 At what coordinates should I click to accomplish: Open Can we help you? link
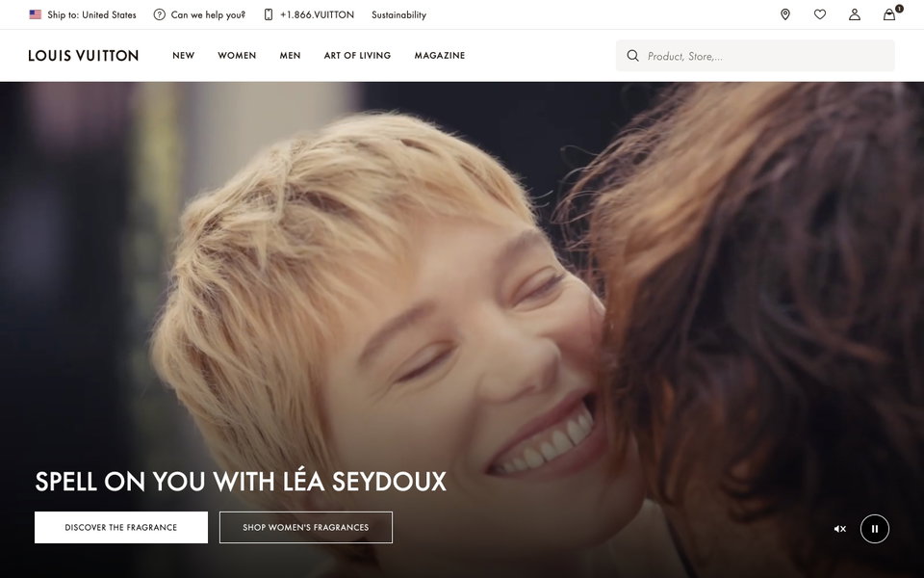pyautogui.click(x=208, y=14)
